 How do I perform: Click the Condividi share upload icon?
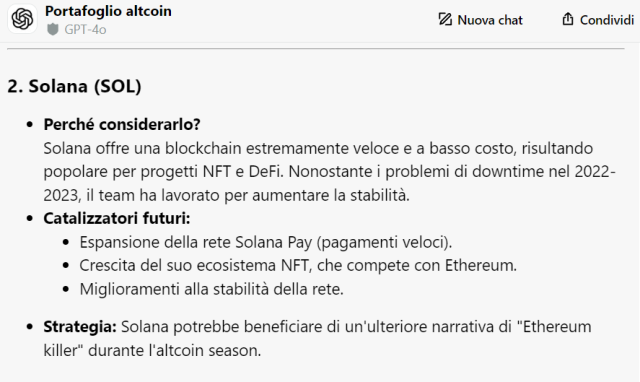[x=568, y=19]
